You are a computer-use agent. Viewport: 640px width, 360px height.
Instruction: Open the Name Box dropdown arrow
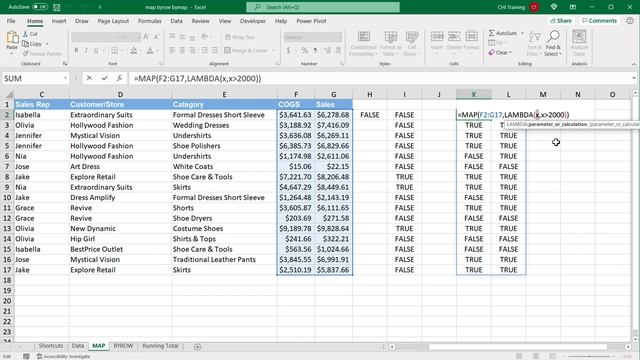point(65,78)
